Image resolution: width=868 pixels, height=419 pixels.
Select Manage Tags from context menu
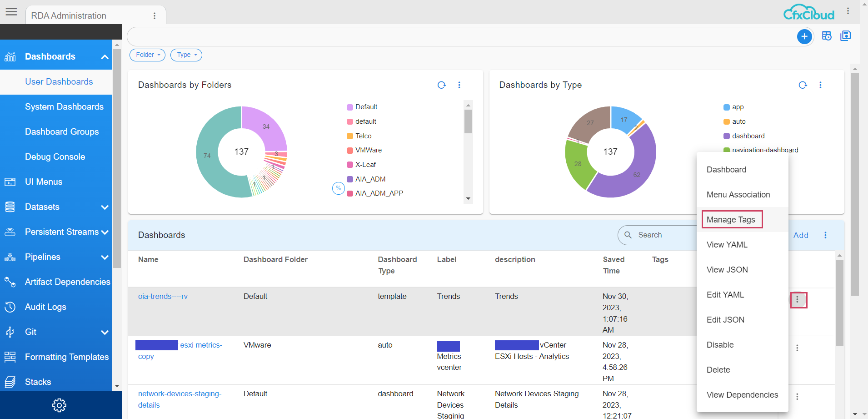point(731,220)
